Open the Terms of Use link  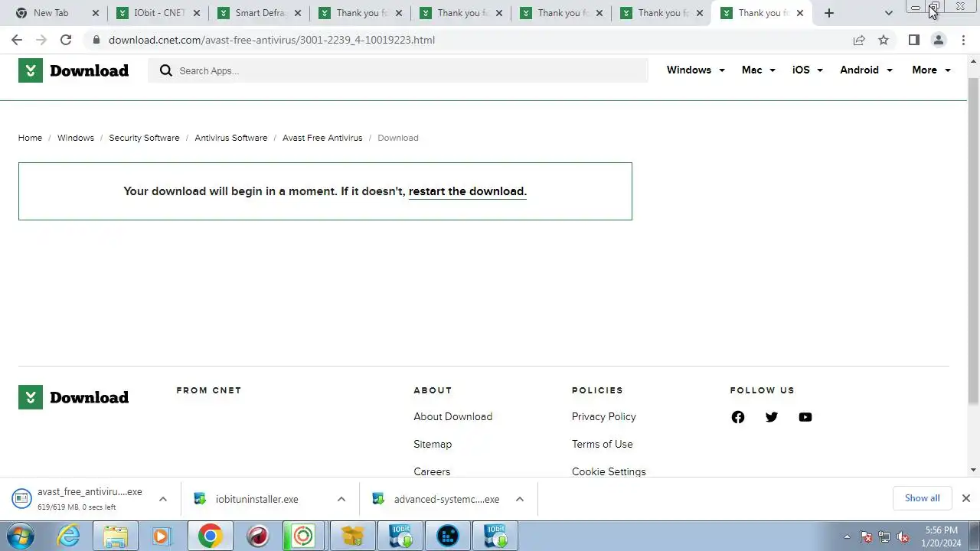tap(602, 444)
